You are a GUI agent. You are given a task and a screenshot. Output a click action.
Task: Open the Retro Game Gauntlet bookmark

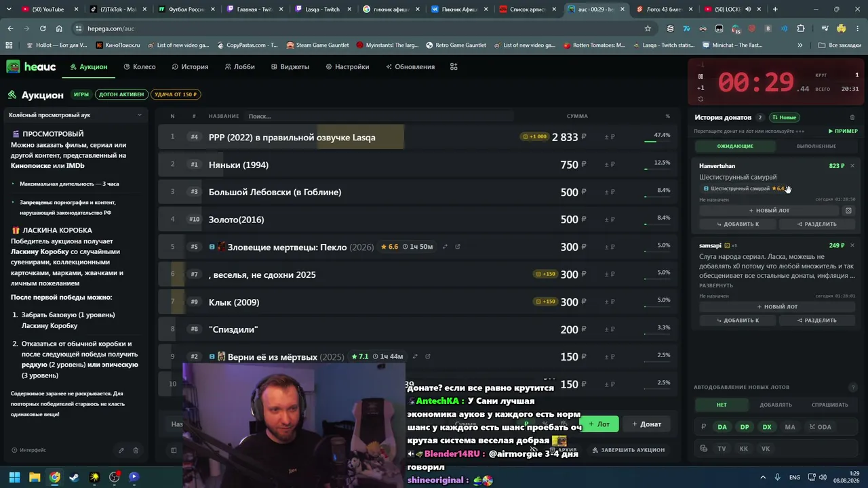456,45
